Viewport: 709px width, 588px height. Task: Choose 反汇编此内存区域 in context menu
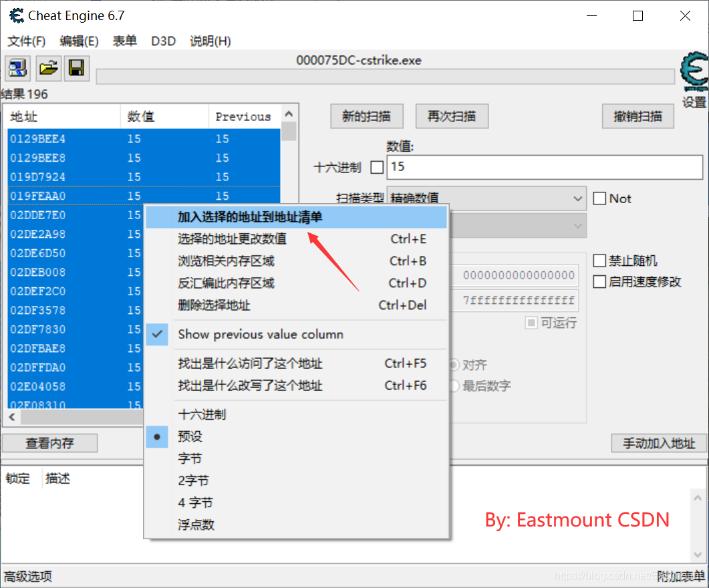point(296,283)
